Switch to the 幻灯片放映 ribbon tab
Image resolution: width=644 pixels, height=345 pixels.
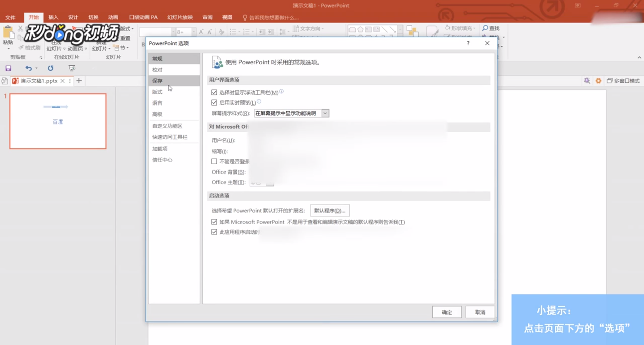click(180, 17)
